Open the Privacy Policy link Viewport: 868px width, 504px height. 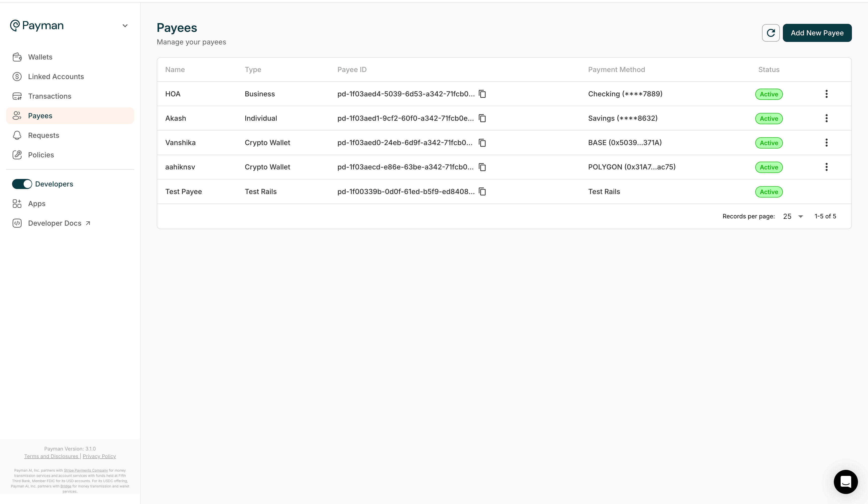pos(99,457)
